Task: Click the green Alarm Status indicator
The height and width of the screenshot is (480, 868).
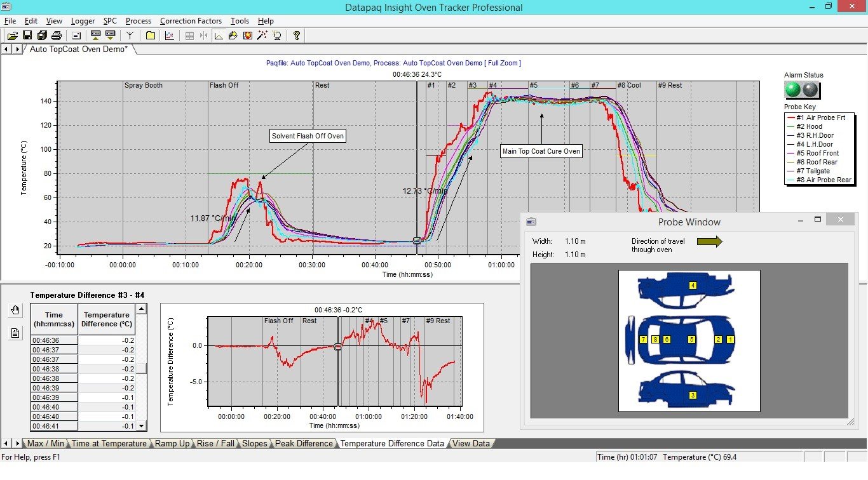Action: point(792,90)
